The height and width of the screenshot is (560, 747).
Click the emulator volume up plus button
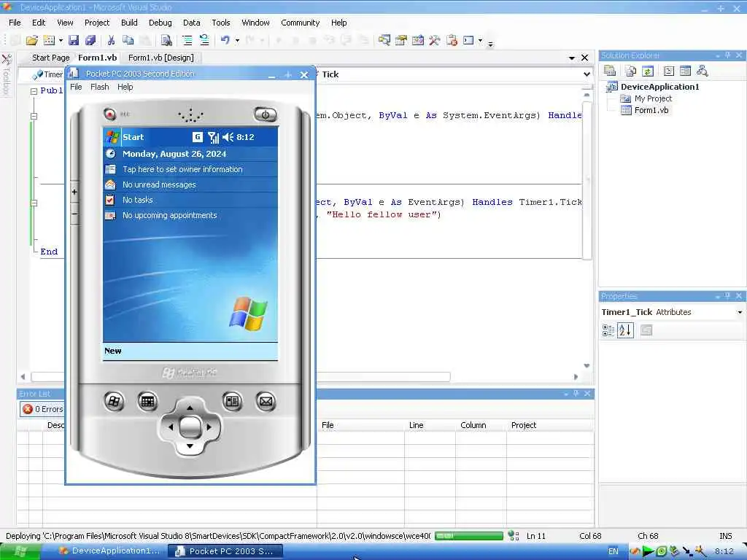74,192
